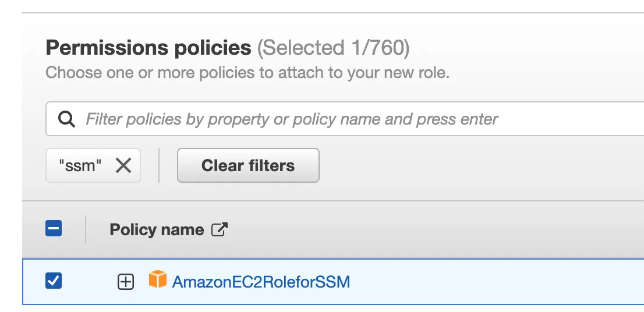
Task: Click the "ssm" filter chip label
Action: click(80, 166)
